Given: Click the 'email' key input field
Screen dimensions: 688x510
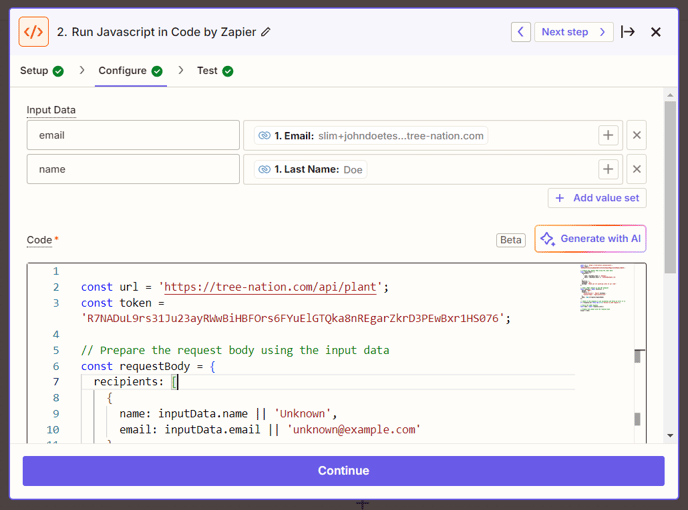Looking at the screenshot, I should (133, 135).
